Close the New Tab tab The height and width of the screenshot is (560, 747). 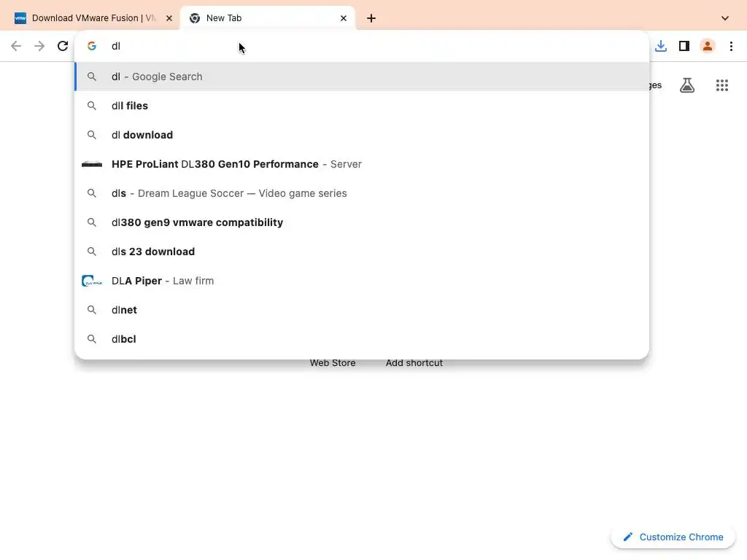tap(344, 18)
